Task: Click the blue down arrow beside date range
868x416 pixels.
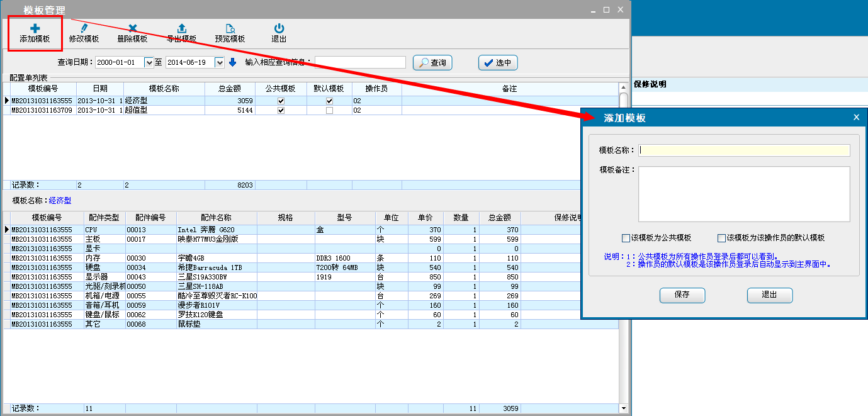Action: click(232, 62)
